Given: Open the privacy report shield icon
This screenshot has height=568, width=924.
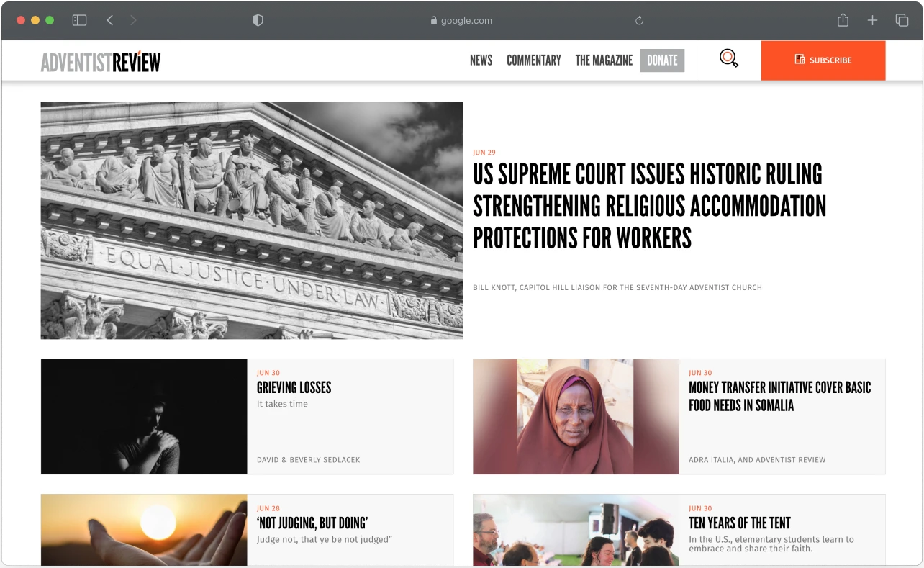Looking at the screenshot, I should tap(258, 20).
